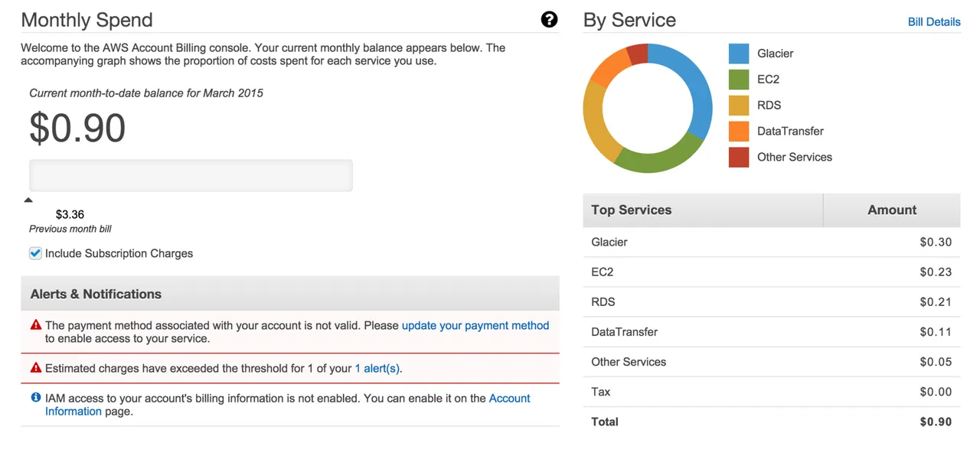Click the RDS yellow legend swatch

(x=739, y=105)
